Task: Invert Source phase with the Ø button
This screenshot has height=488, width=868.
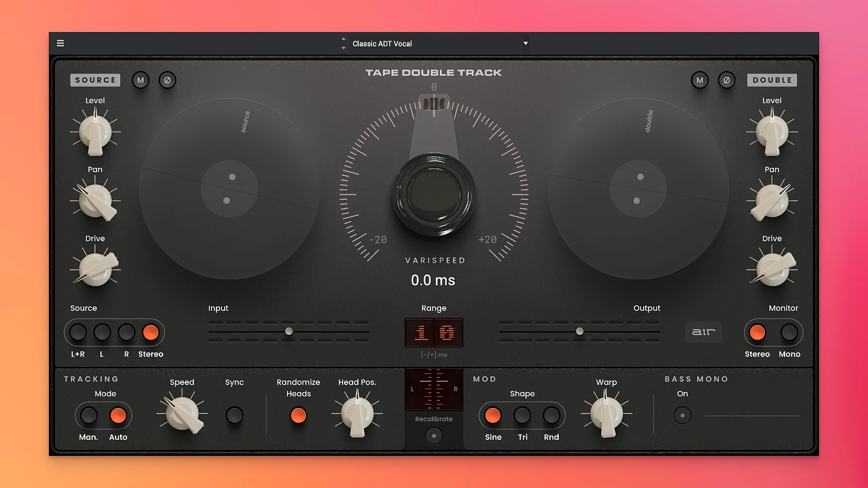Action: click(x=167, y=80)
